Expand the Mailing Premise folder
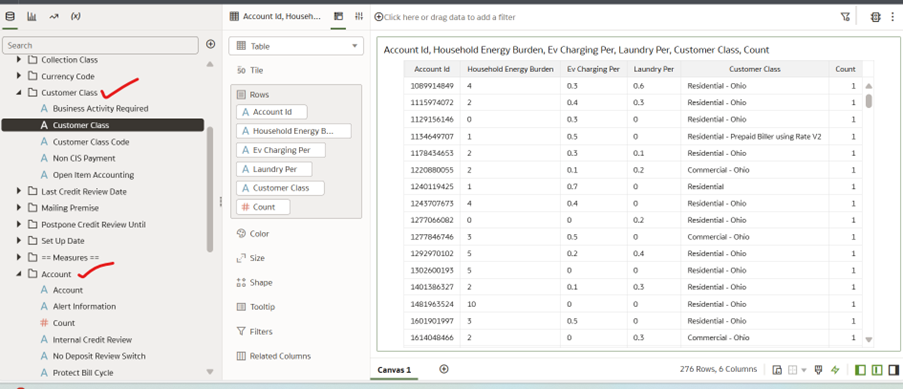The width and height of the screenshot is (903, 389). (18, 207)
